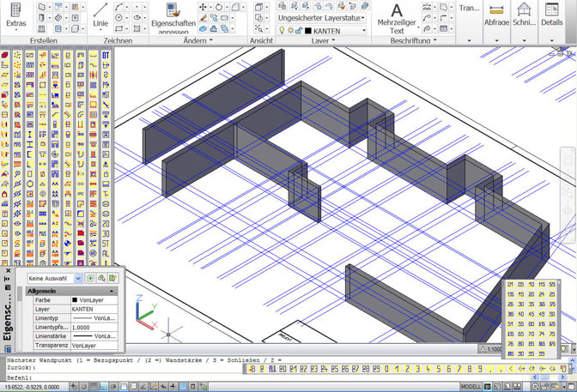Toggle layer freeze sun icon for KANTEN
The image size is (577, 392).
(x=290, y=31)
